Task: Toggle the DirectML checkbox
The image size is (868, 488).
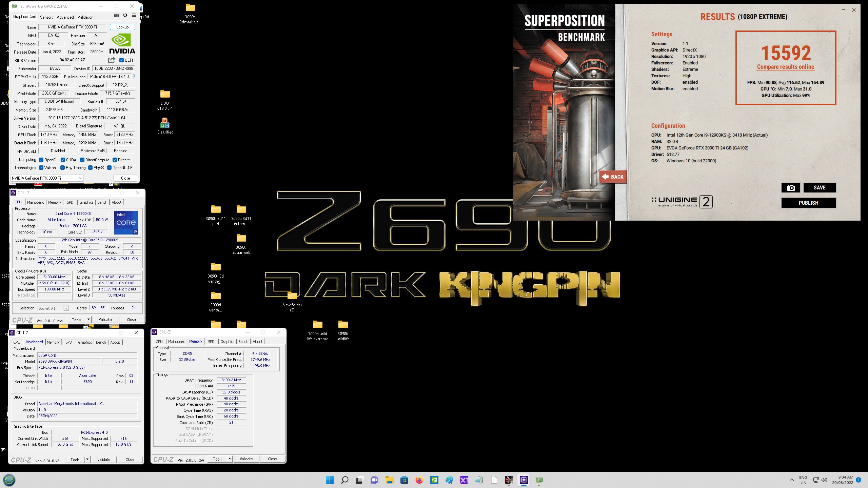Action: (x=115, y=160)
